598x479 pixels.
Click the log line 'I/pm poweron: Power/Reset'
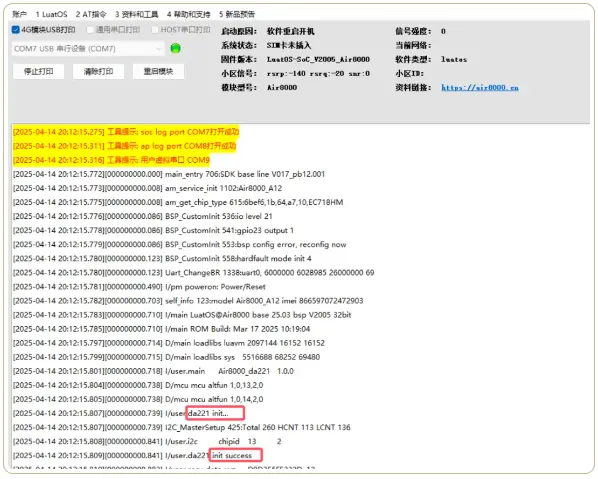(x=139, y=287)
